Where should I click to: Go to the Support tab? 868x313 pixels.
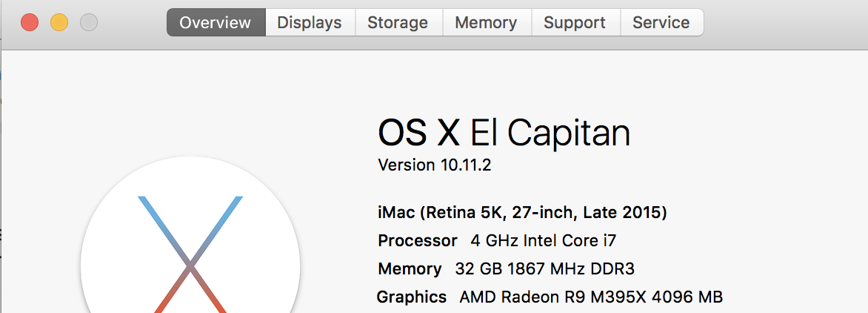tap(575, 22)
